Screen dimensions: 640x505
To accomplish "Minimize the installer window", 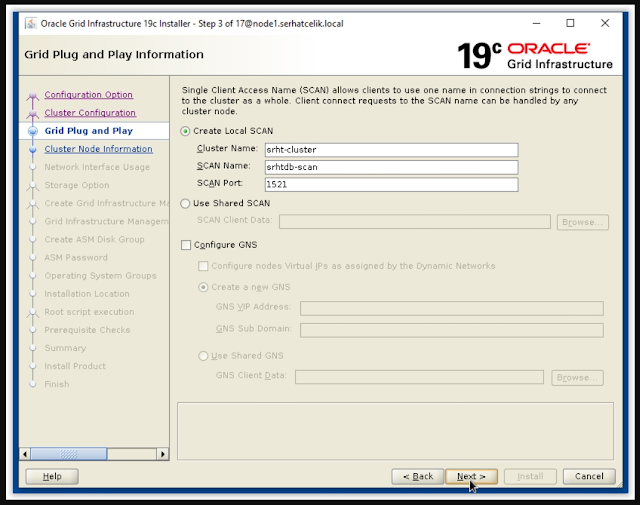I will pos(536,23).
